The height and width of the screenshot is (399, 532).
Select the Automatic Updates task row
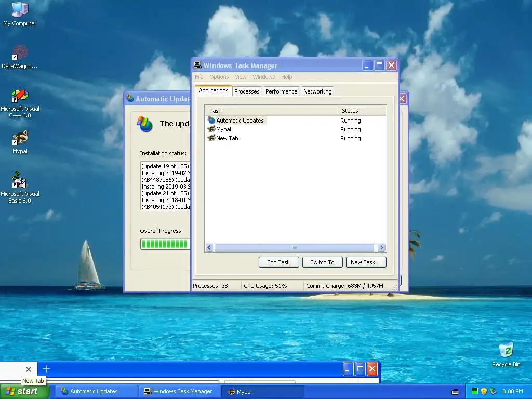295,121
